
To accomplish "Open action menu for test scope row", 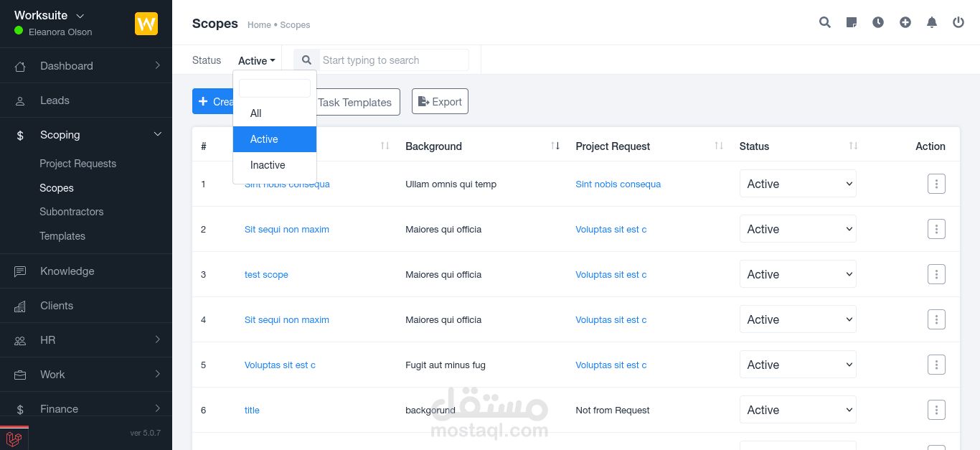I will (936, 274).
